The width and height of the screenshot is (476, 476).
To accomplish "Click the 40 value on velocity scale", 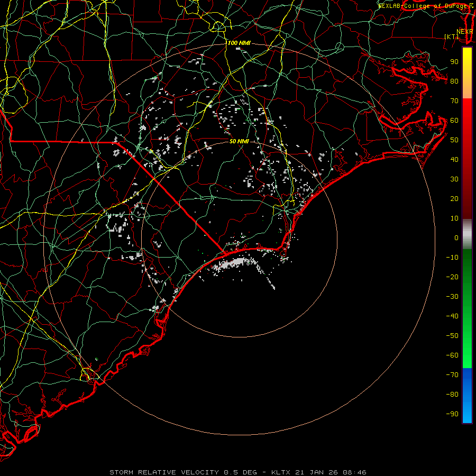I will (x=454, y=160).
